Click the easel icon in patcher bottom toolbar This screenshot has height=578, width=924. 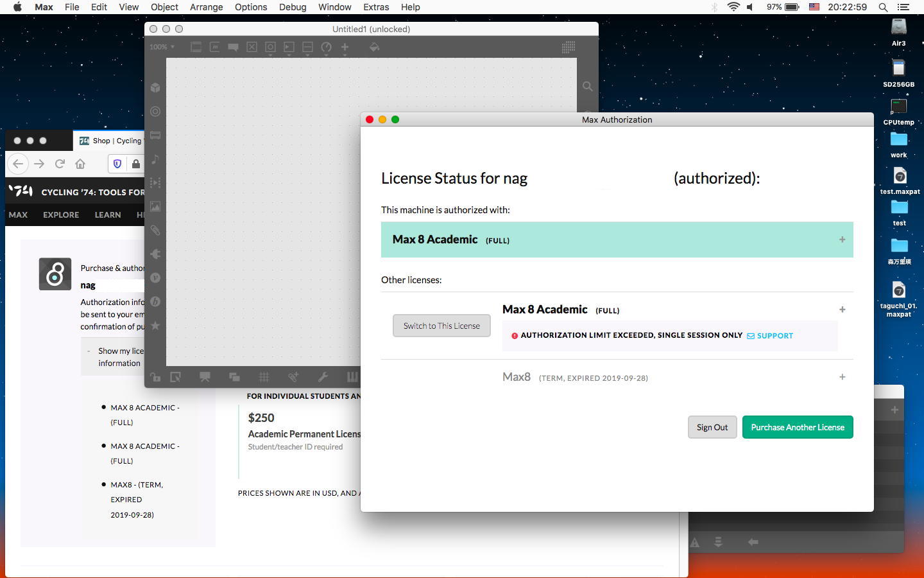(x=205, y=377)
